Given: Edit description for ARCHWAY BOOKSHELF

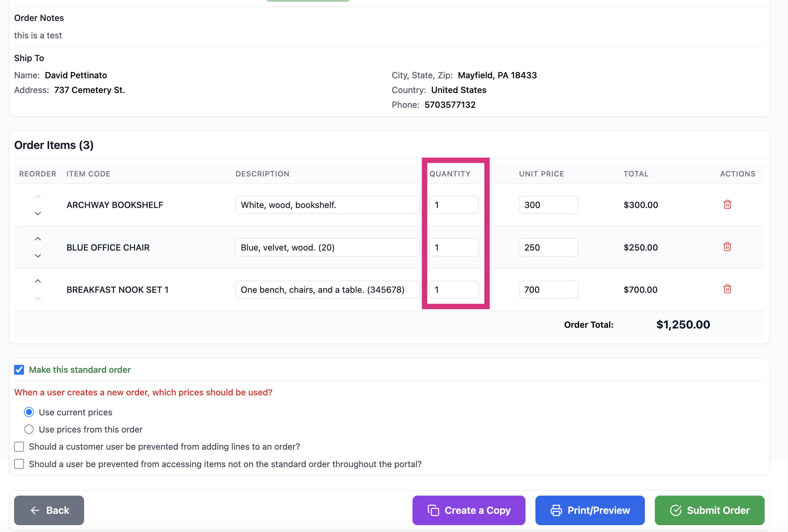Looking at the screenshot, I should 327,205.
